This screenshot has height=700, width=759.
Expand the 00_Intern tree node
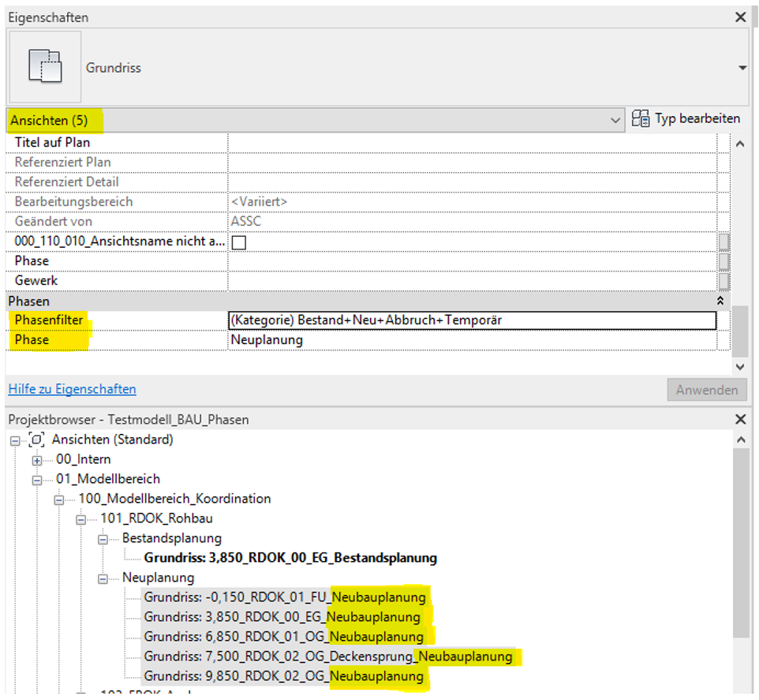pyautogui.click(x=36, y=459)
